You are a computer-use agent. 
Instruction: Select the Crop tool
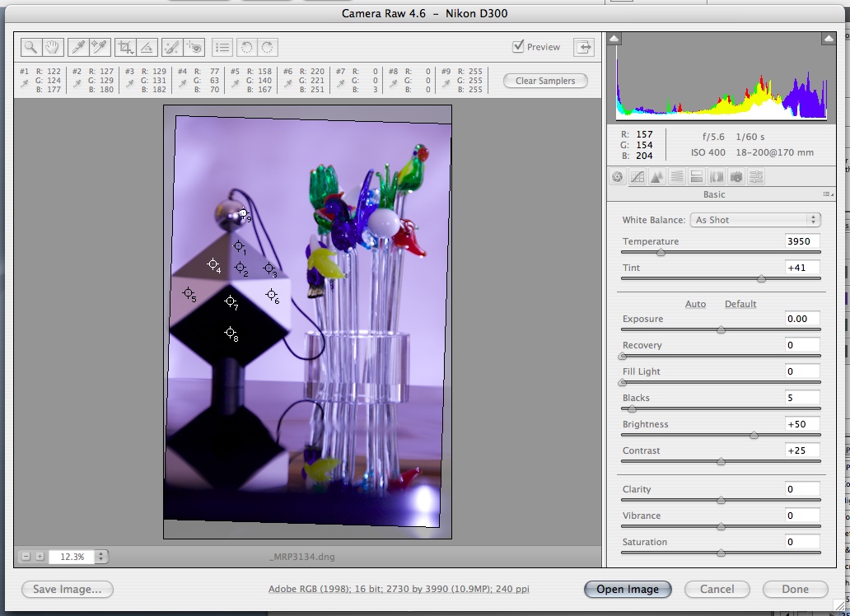(x=125, y=47)
